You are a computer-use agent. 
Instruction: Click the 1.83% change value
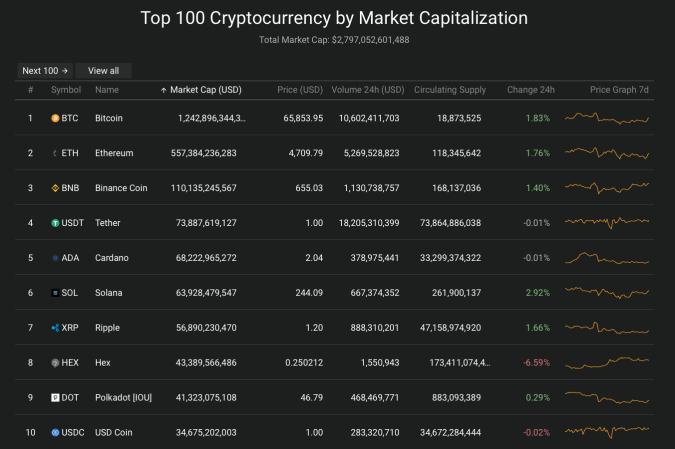pos(538,118)
